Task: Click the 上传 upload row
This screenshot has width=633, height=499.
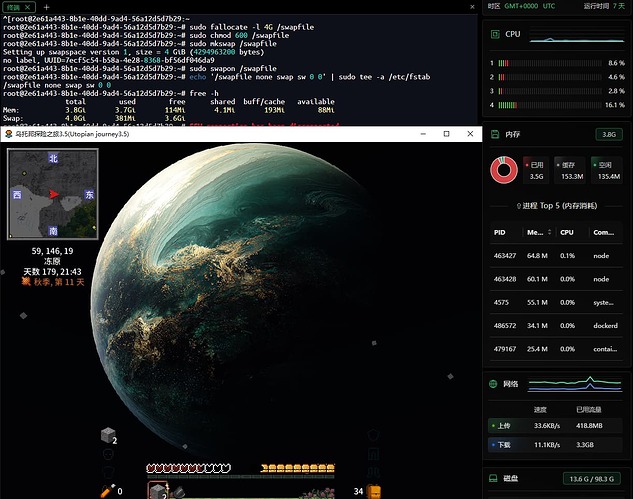Action: [555, 426]
